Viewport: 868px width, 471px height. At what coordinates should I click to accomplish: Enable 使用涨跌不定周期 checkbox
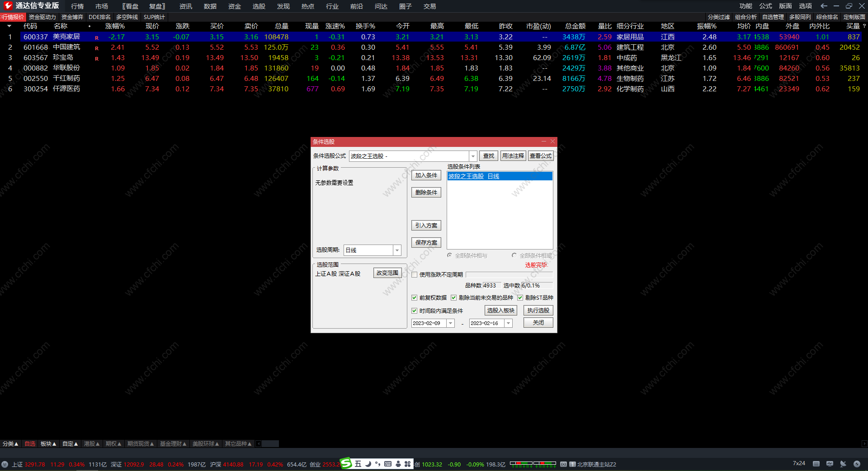pos(414,275)
